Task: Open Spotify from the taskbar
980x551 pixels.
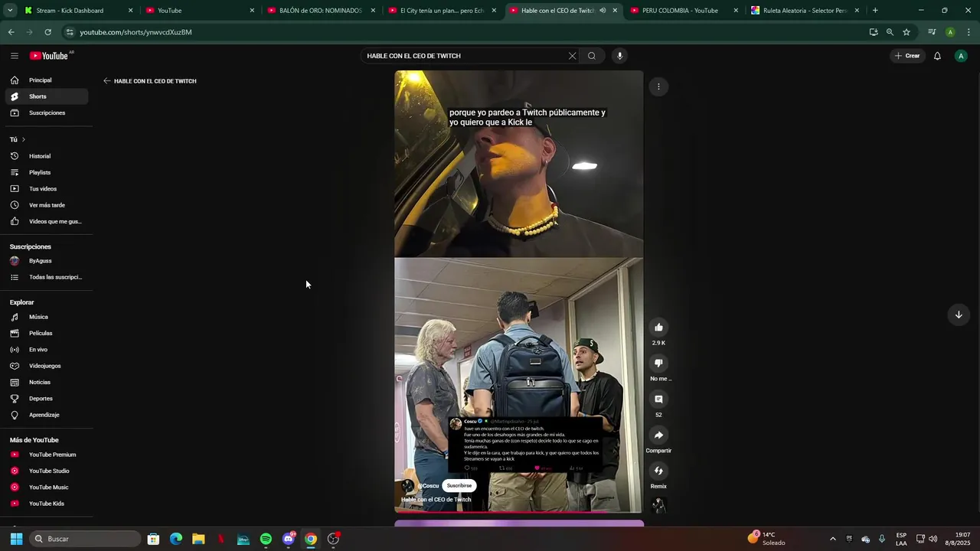Action: pyautogui.click(x=266, y=539)
